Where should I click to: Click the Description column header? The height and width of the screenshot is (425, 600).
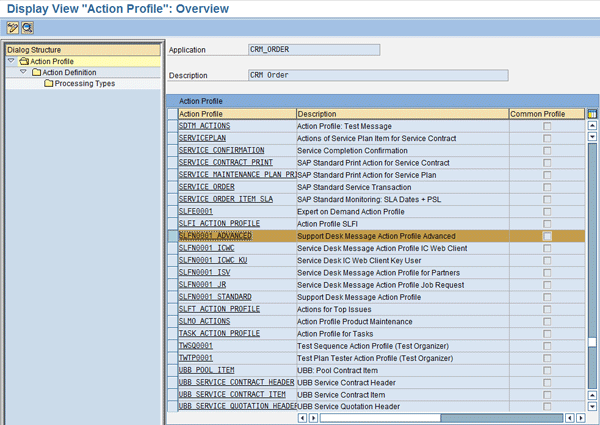tap(400, 114)
